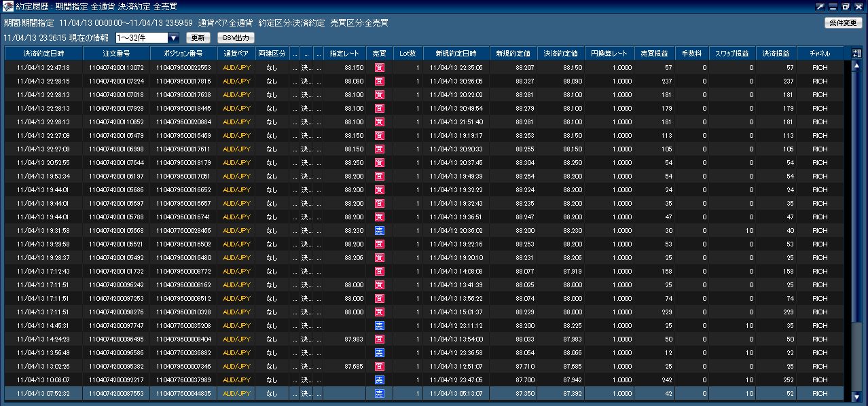Viewport: 868px width, 406px height.
Task: Click 新規約定値 cell 88.327
Action: coord(513,81)
